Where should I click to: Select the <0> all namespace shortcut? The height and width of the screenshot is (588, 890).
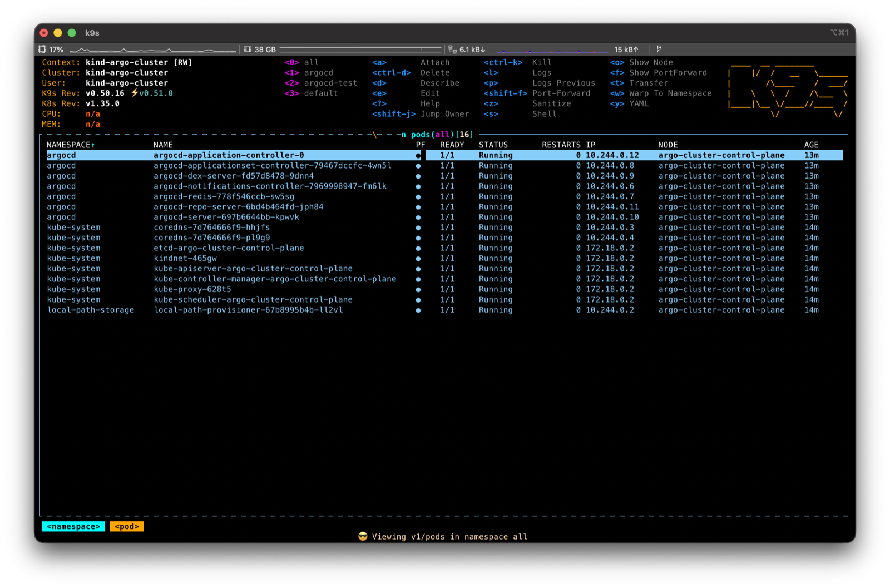tap(301, 62)
